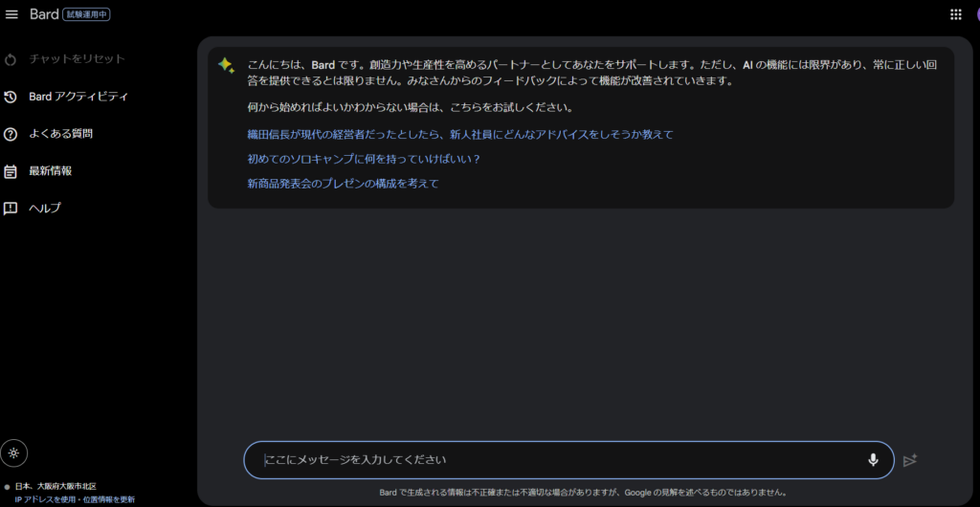Try the 新商品発表会 presentation prompt
Image resolution: width=980 pixels, height=507 pixels.
pyautogui.click(x=344, y=184)
